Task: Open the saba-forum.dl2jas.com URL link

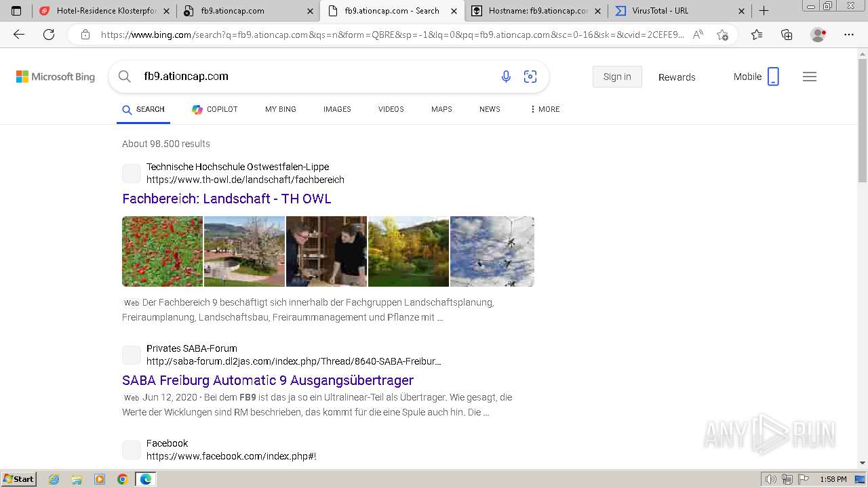Action: [x=294, y=361]
